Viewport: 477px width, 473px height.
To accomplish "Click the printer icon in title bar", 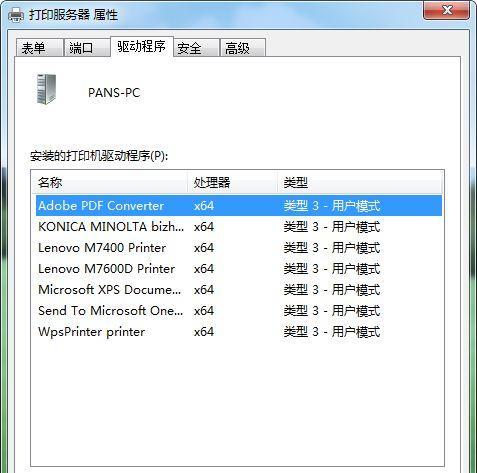I will point(16,15).
